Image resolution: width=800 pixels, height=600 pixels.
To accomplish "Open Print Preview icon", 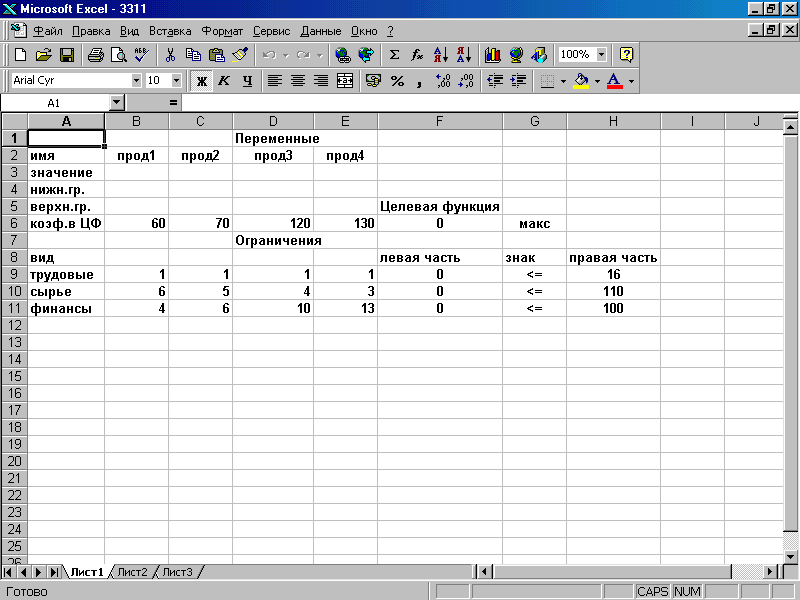I will [x=118, y=55].
